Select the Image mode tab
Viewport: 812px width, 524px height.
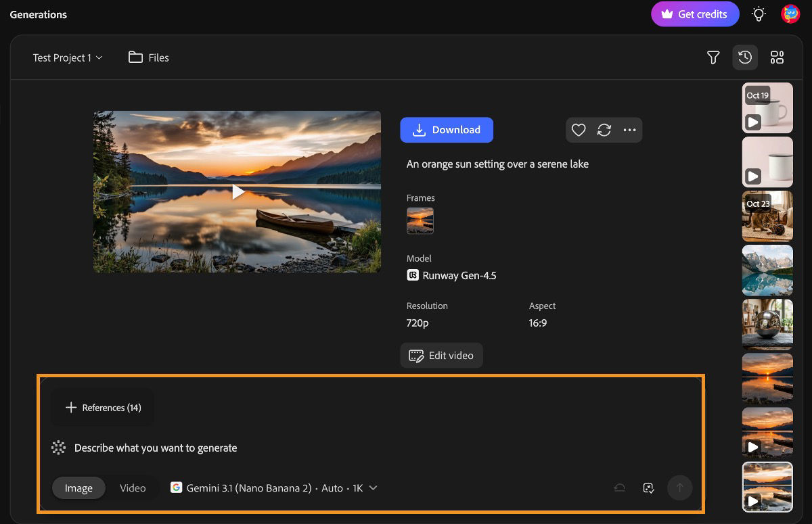point(78,488)
